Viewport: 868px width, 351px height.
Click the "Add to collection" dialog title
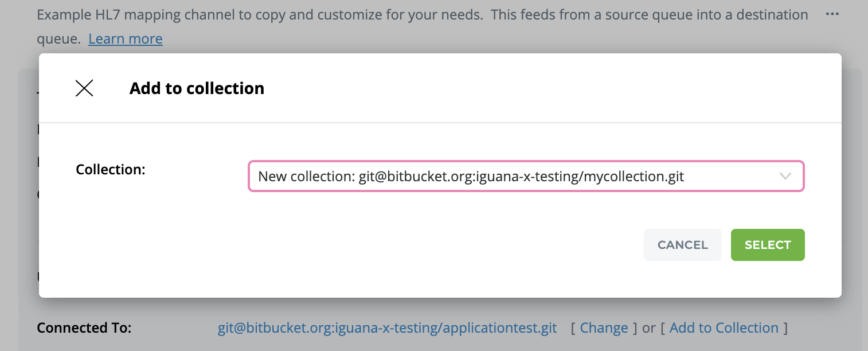[197, 88]
